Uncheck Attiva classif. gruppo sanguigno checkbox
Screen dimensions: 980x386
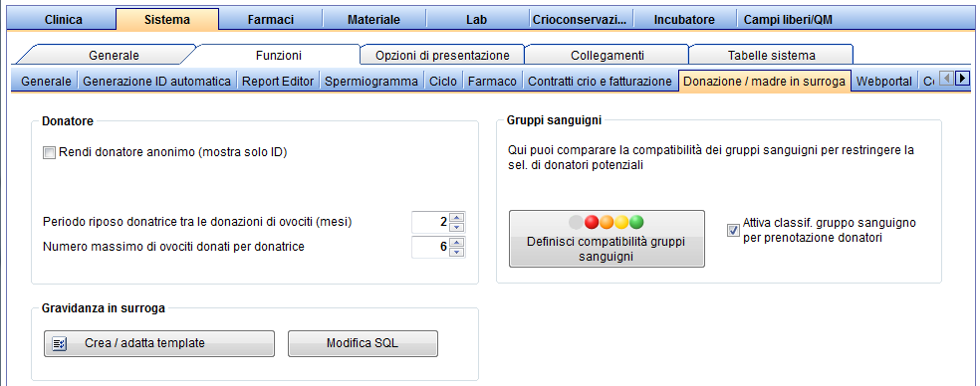coord(733,230)
